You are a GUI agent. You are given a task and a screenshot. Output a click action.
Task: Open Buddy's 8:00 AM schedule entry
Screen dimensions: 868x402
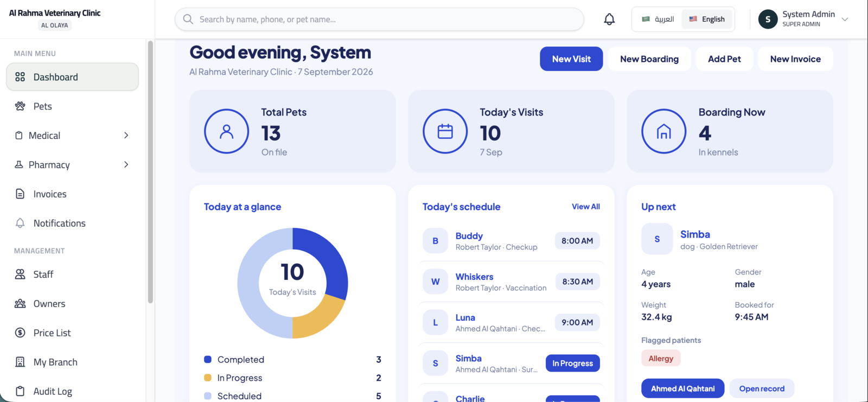(511, 241)
